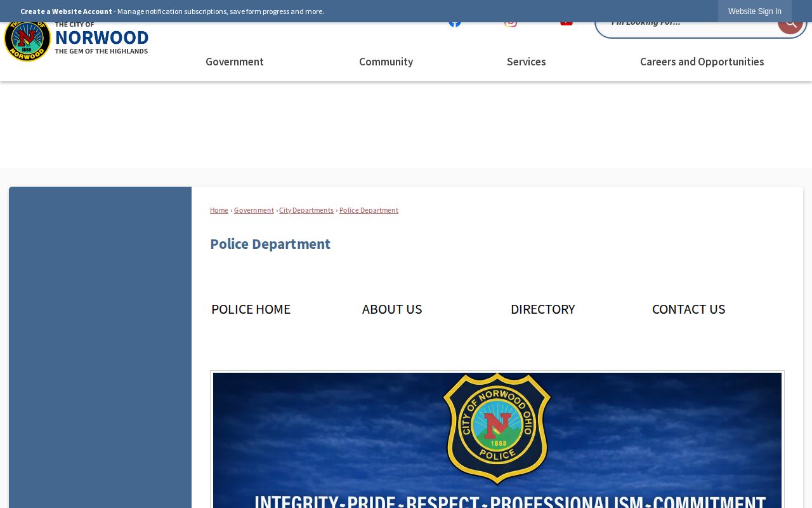Open the police DIRECTORY link
Screen dimensions: 812x508
click(543, 309)
